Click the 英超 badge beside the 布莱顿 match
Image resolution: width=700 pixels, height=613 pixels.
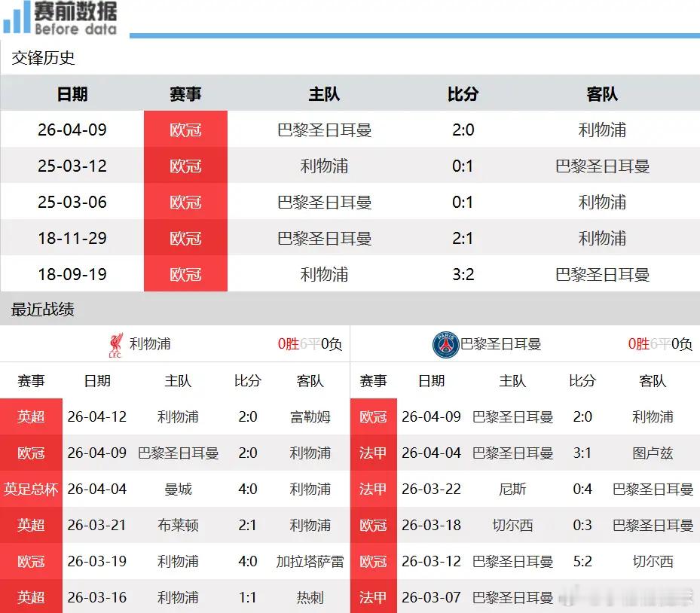pyautogui.click(x=30, y=525)
